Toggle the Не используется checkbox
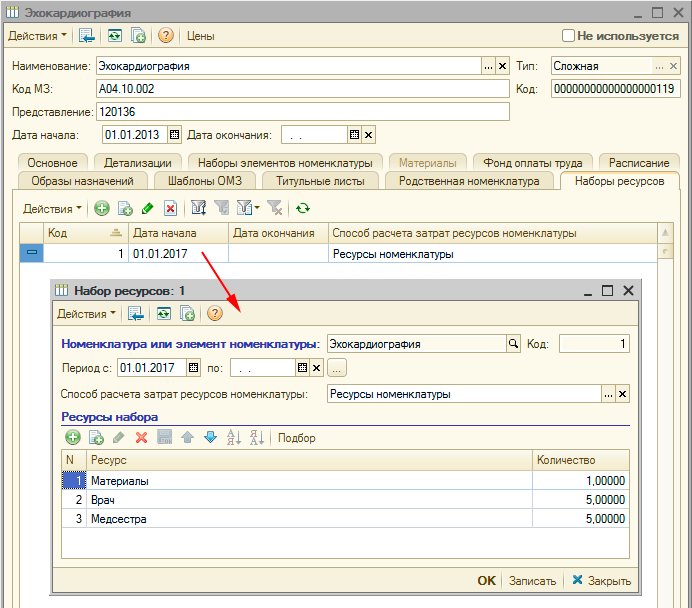692x608 pixels. tap(569, 35)
